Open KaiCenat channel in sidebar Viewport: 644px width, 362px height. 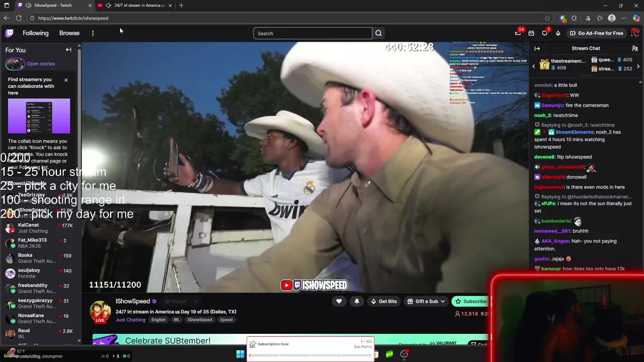tap(40, 228)
